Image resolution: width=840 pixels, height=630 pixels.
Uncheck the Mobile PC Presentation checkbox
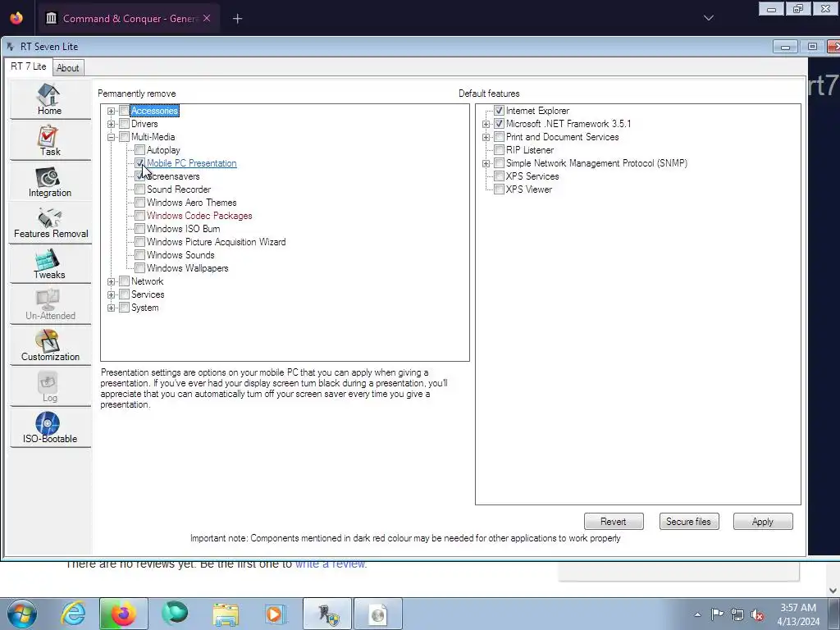pyautogui.click(x=139, y=163)
